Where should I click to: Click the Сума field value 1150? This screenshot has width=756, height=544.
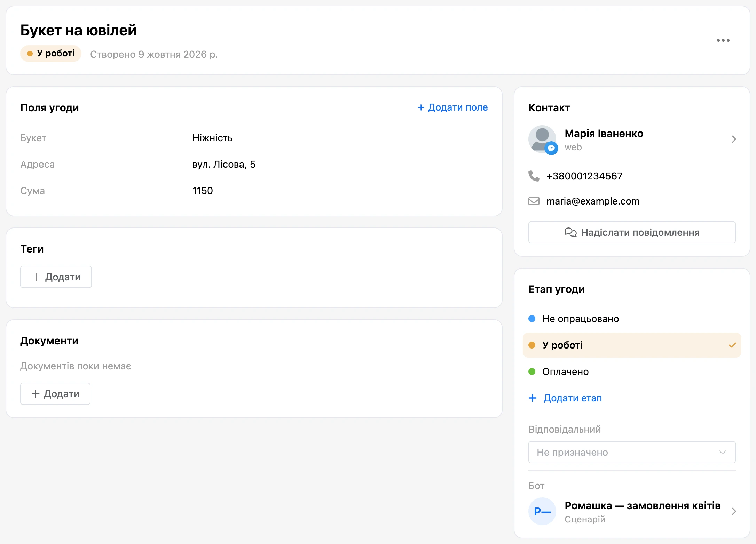[x=203, y=191]
